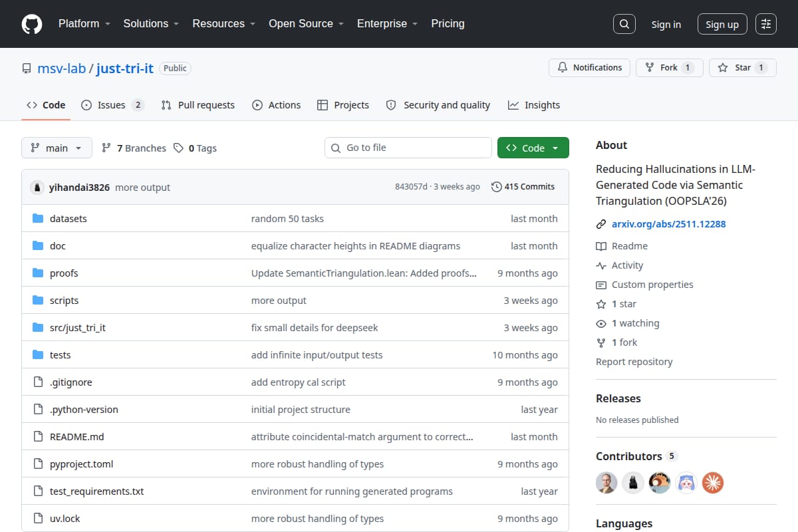
Task: Click the book icon beside Readme
Action: pyautogui.click(x=601, y=246)
